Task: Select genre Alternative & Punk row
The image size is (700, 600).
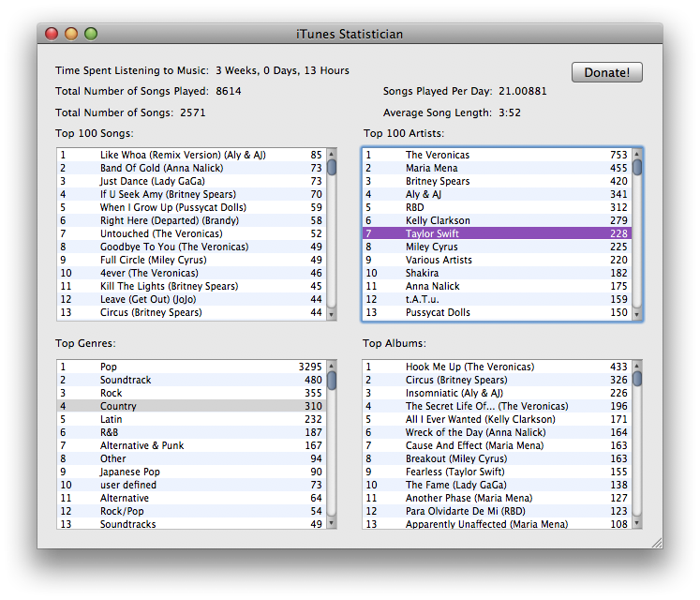Action: click(192, 445)
